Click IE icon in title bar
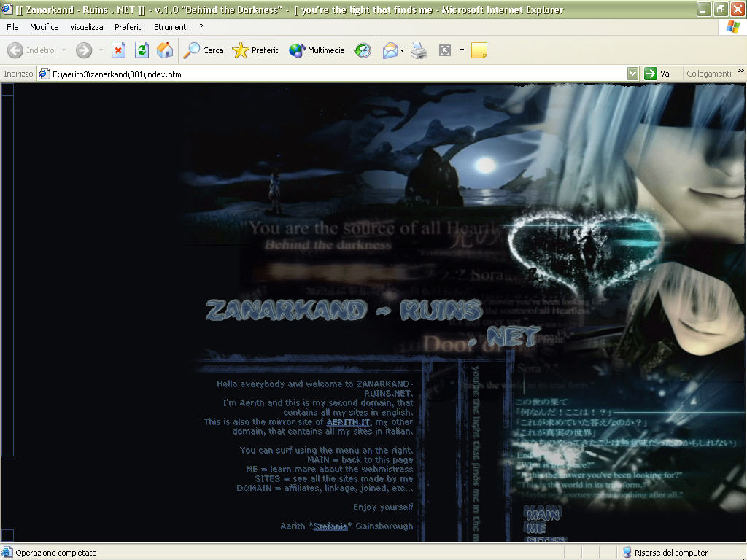This screenshot has height=560, width=747. pos(7,9)
